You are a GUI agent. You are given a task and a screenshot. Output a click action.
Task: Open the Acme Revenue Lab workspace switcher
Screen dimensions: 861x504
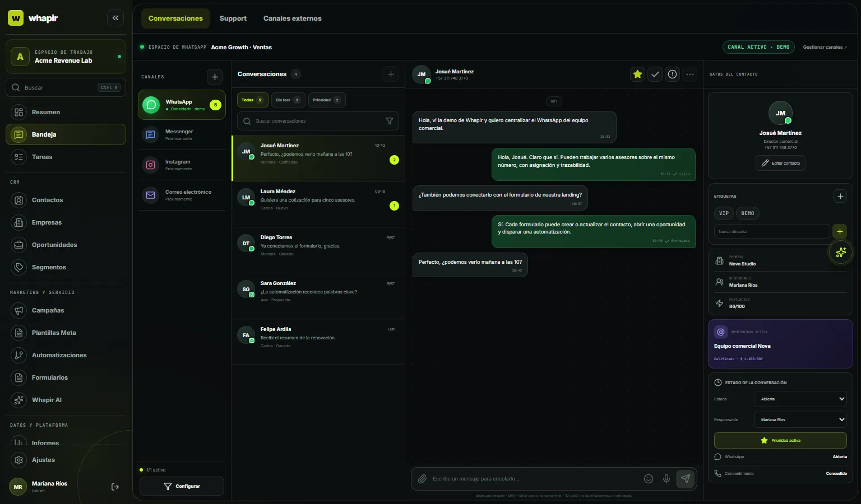point(66,57)
